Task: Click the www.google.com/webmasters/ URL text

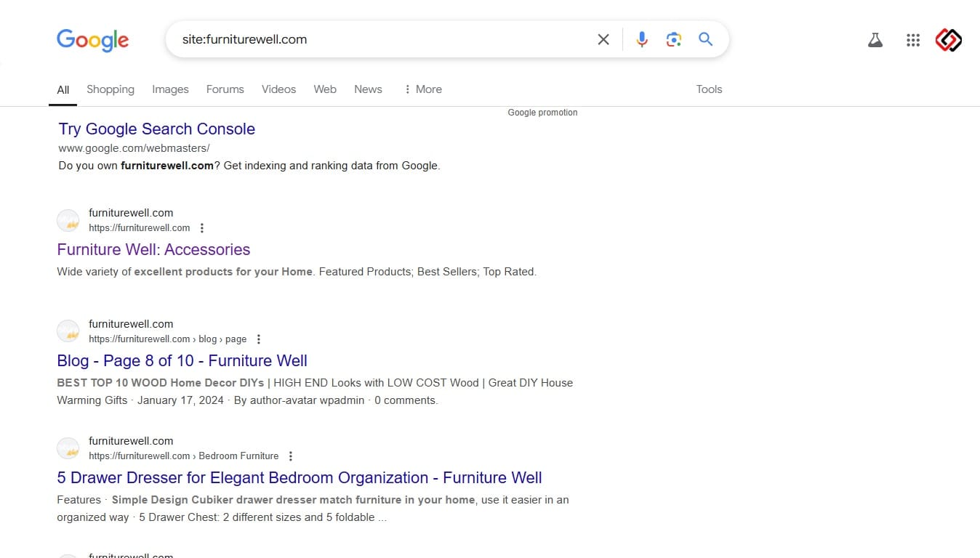Action: tap(134, 148)
